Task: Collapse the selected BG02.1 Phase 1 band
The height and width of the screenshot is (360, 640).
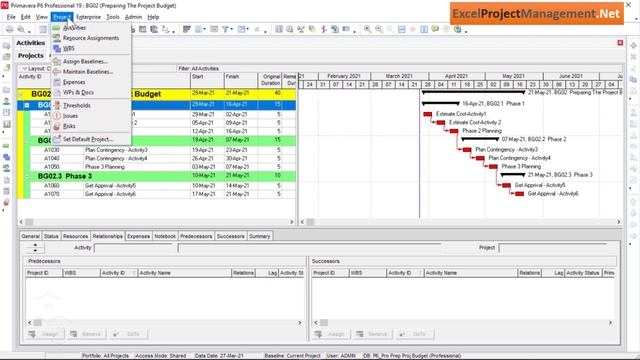Action: [x=27, y=105]
